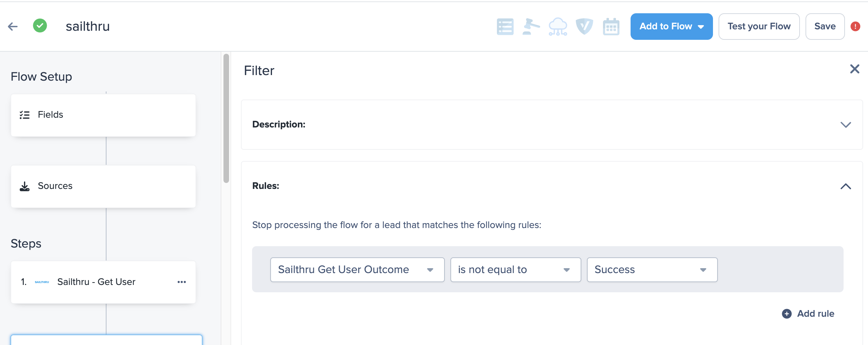This screenshot has height=345, width=868.
Task: Collapse the Rules section
Action: point(846,186)
